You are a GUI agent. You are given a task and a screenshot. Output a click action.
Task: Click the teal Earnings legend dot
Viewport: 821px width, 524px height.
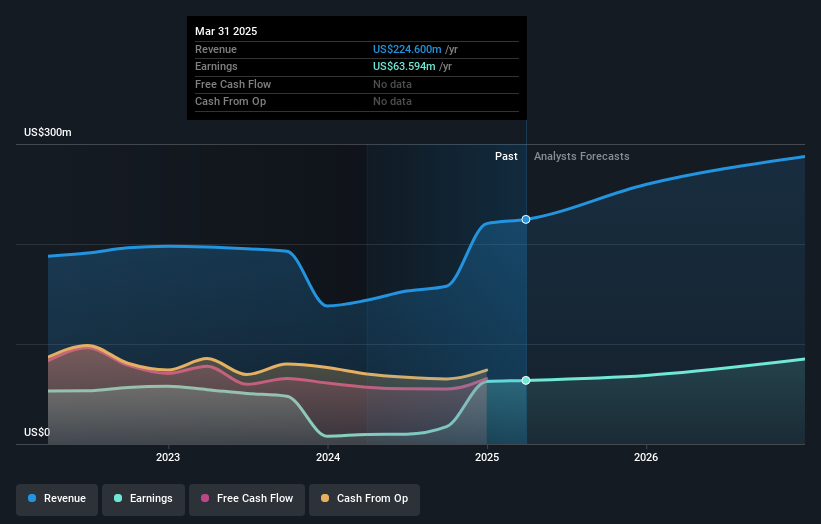point(118,498)
